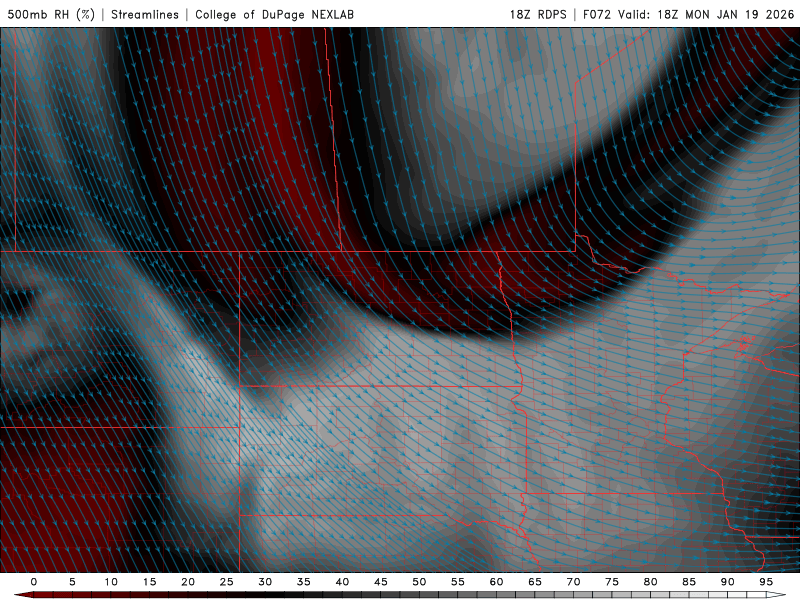Click the "0" value on the color scale

click(34, 582)
